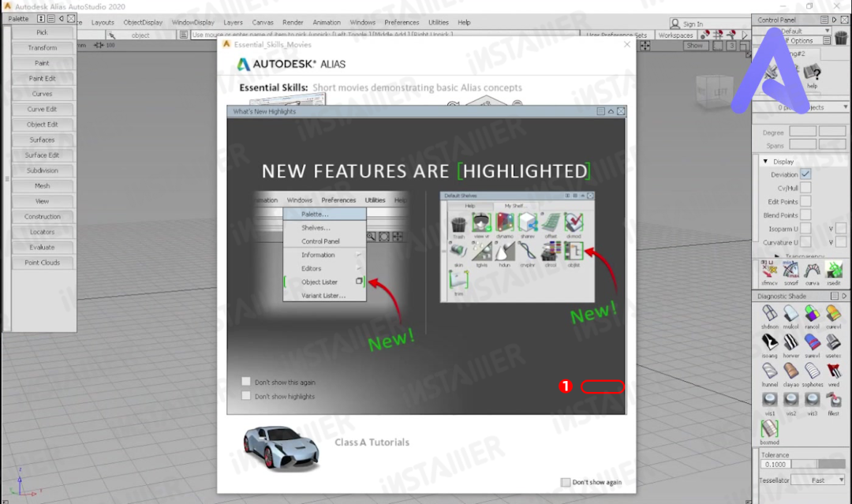This screenshot has width=852, height=504.
Task: Select the vis3 visualization icon
Action: point(812,400)
